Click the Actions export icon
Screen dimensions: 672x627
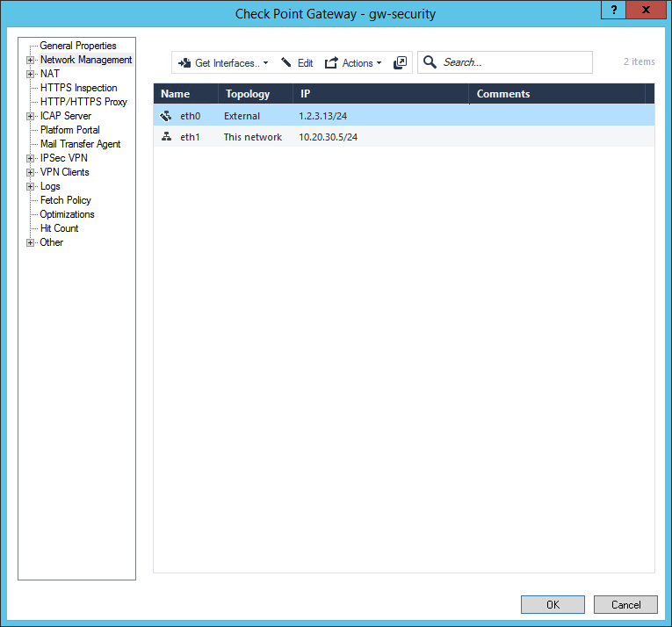click(331, 63)
